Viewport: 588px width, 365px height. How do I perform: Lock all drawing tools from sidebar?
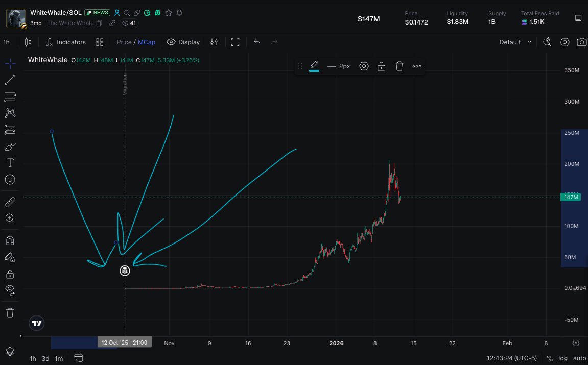pyautogui.click(x=10, y=274)
